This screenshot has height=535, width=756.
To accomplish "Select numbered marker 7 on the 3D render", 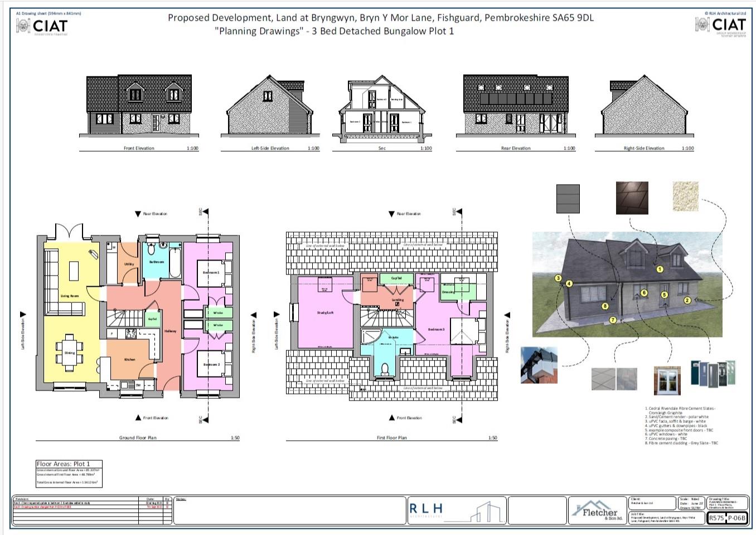I will click(613, 320).
